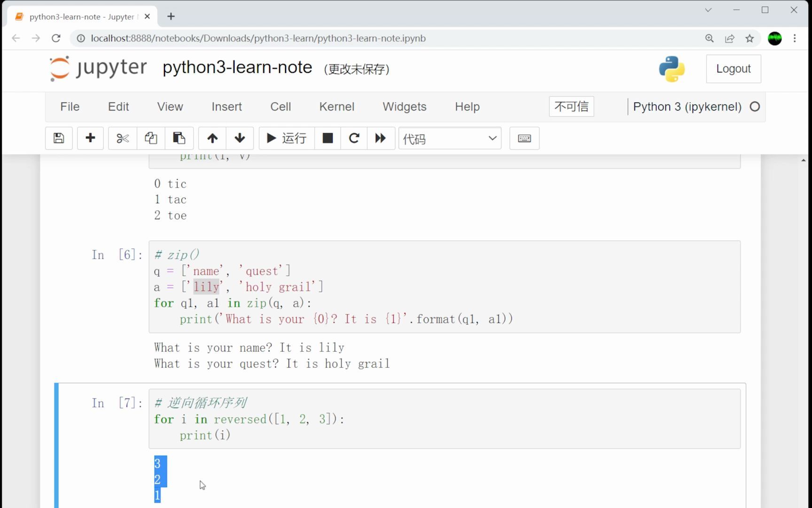This screenshot has height=508, width=812.
Task: Open the cell type dropdown showing 代码
Action: [449, 138]
